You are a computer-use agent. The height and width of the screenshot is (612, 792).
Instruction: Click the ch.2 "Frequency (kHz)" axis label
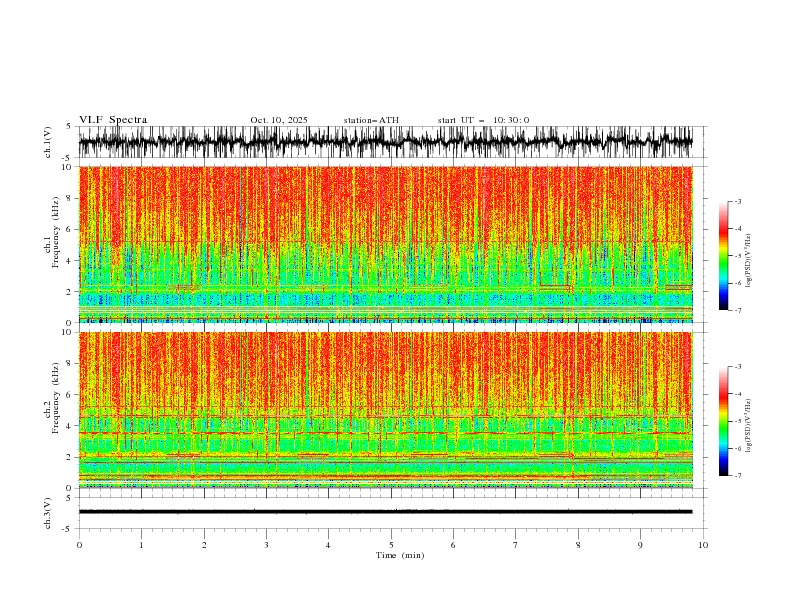coord(56,398)
